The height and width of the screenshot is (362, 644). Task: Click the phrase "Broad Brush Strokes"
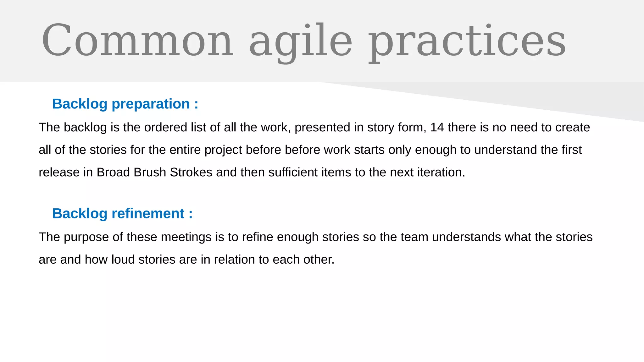(154, 173)
